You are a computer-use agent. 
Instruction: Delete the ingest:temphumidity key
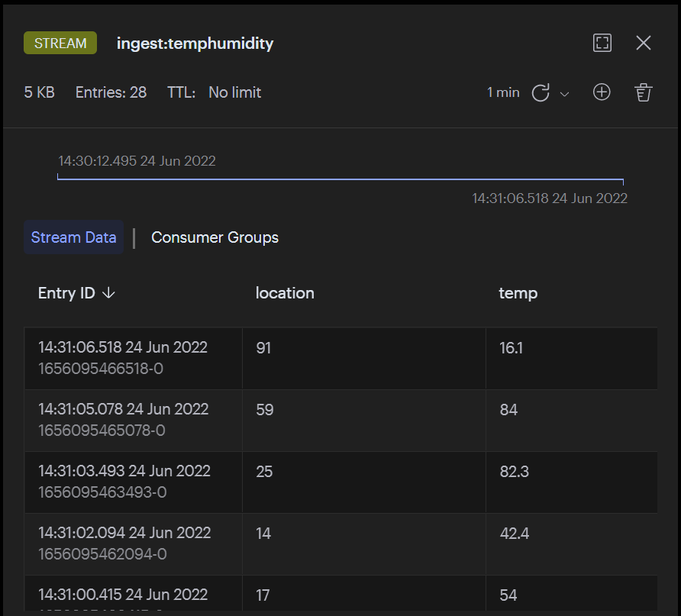(x=644, y=93)
